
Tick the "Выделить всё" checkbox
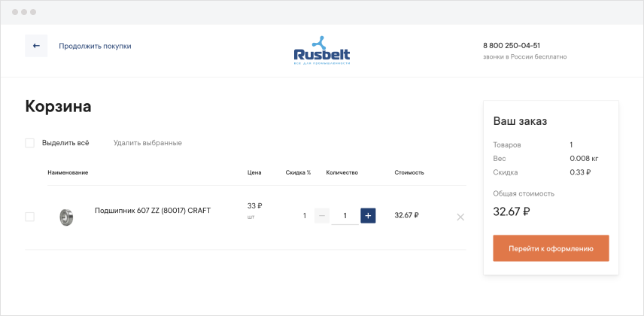pos(30,143)
